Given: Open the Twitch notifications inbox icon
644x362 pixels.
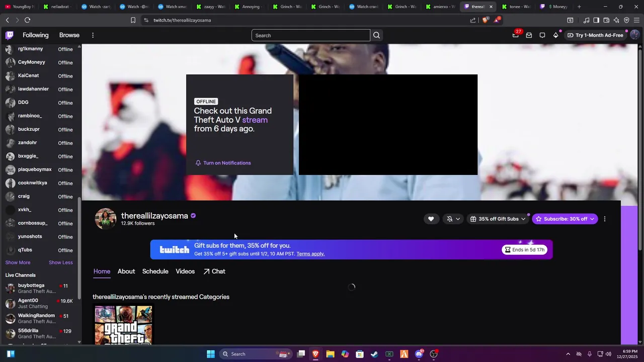Looking at the screenshot, I should pos(529,35).
